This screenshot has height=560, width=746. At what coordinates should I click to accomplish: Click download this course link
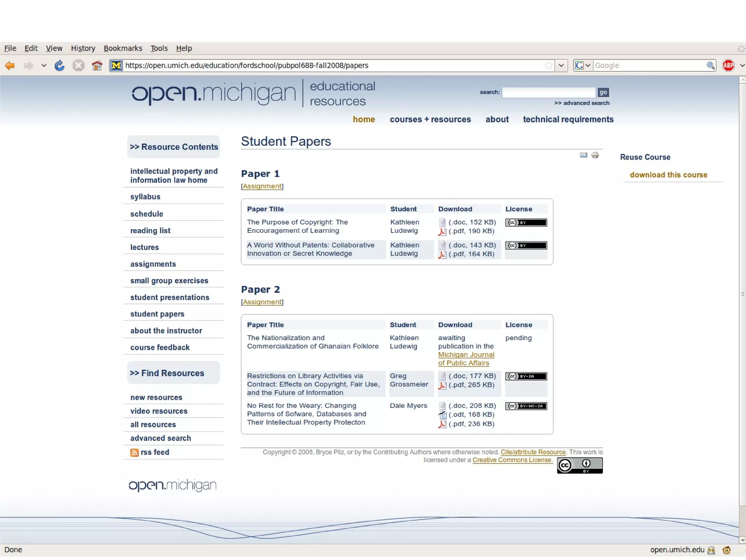(668, 175)
